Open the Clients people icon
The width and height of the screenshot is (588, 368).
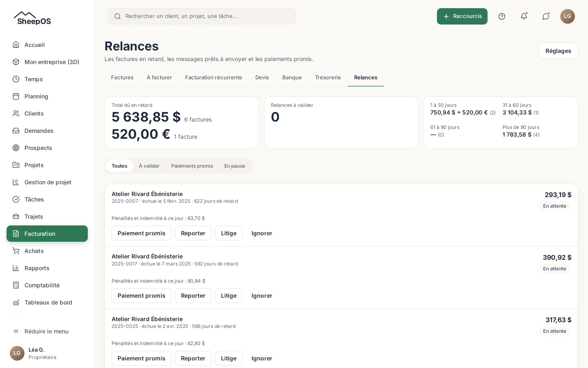tap(16, 113)
